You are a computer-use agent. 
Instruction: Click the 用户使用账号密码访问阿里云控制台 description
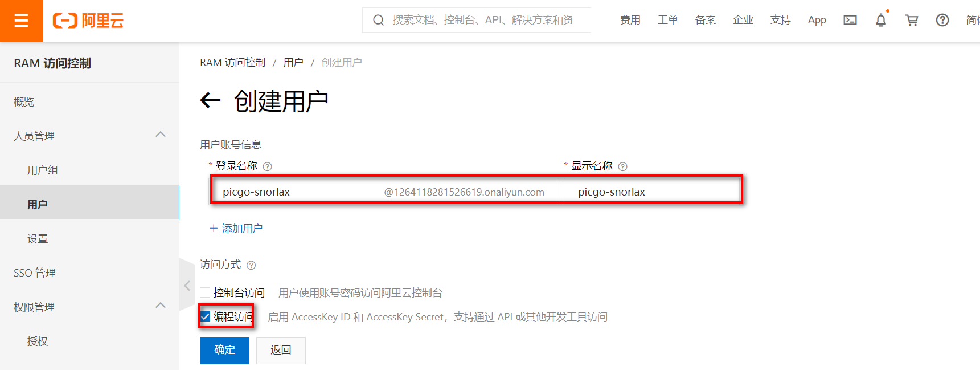pos(360,293)
